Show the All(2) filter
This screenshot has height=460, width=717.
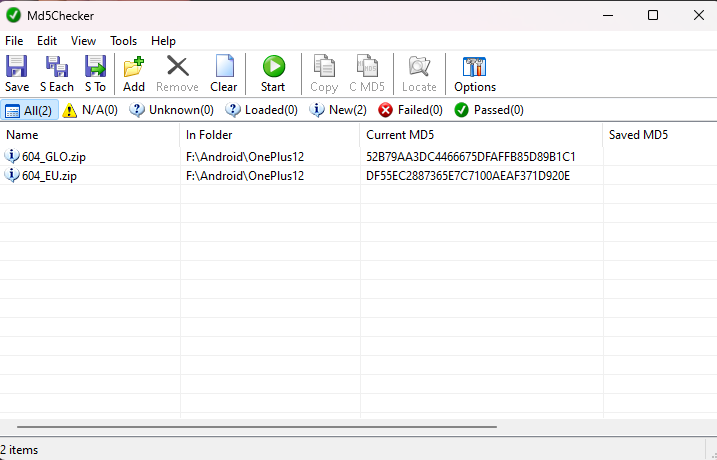29,110
